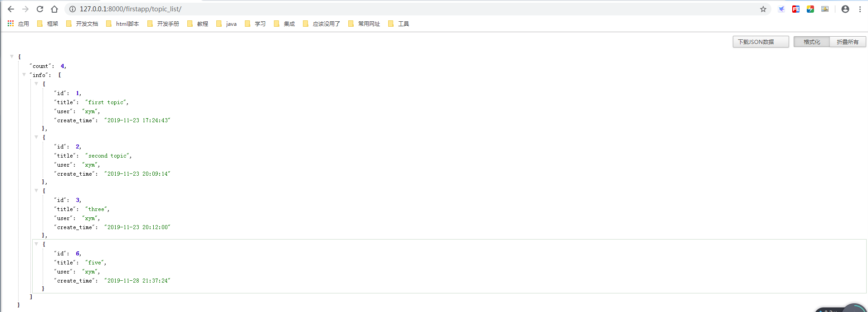Screen dimensions: 868x312
Task: Open the html脚本 bookmark folder
Action: pos(122,24)
